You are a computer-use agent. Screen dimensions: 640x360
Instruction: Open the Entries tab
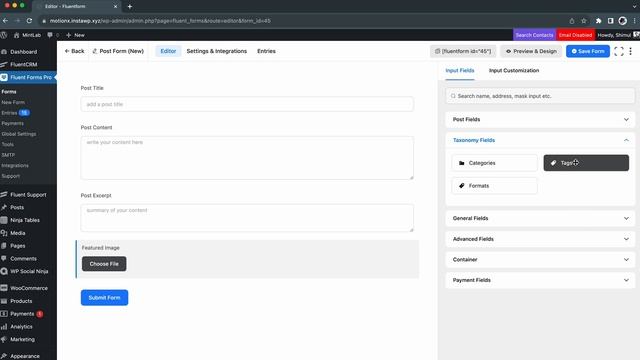pyautogui.click(x=266, y=51)
